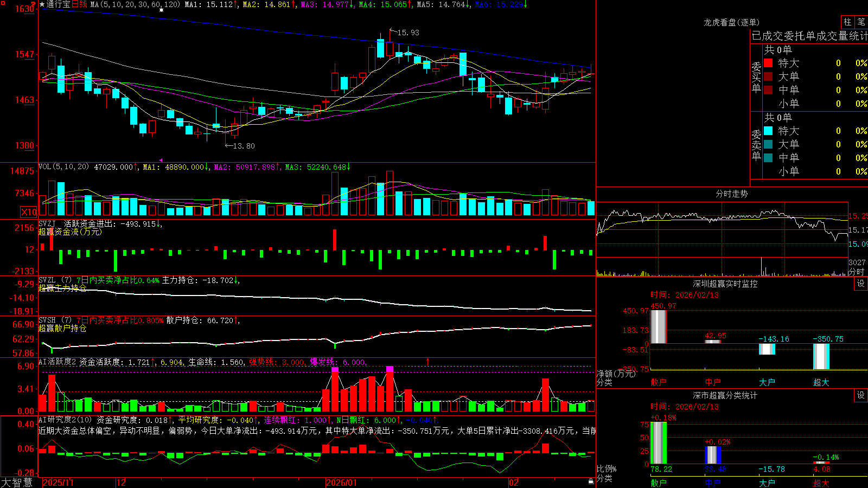The image size is (868, 488).
Task: Click AI活跃度2 indicator label
Action: pyautogui.click(x=58, y=362)
